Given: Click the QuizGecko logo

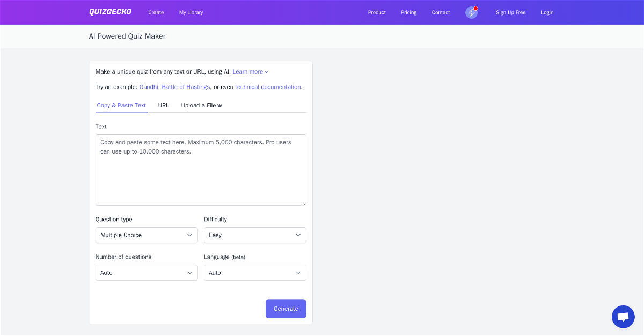Looking at the screenshot, I should [110, 12].
